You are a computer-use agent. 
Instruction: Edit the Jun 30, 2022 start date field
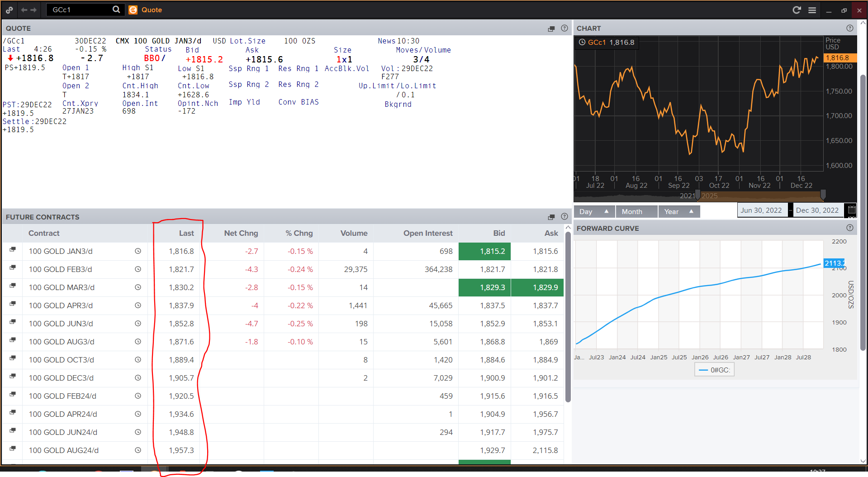[763, 210]
